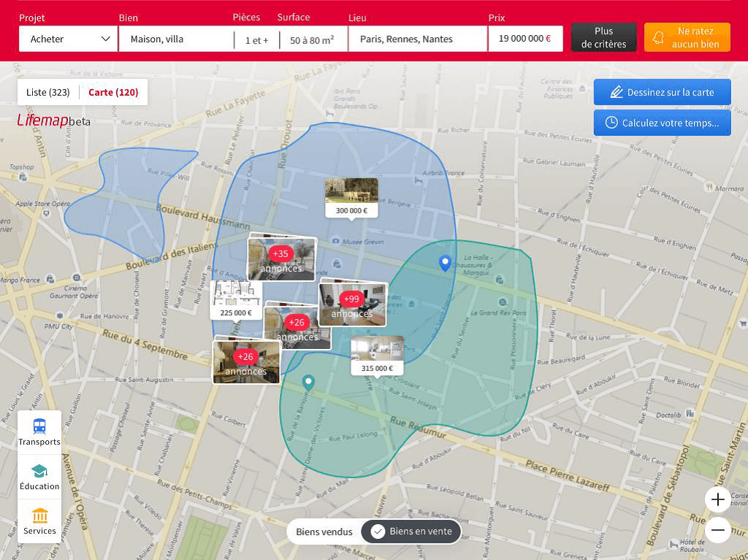Show the Transports layer icon

pyautogui.click(x=39, y=426)
